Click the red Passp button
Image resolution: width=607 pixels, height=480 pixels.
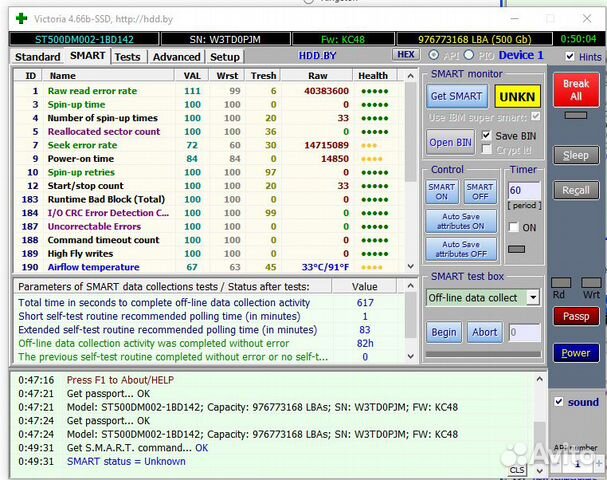(x=576, y=316)
